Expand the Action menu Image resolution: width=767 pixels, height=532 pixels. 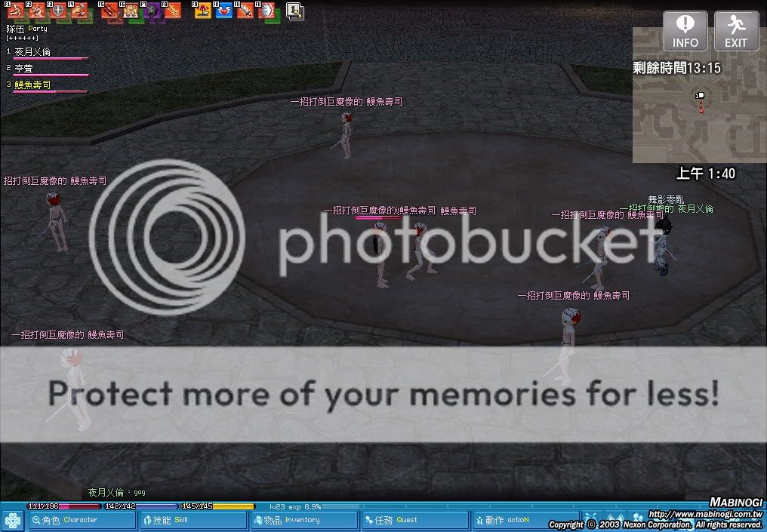[x=524, y=520]
